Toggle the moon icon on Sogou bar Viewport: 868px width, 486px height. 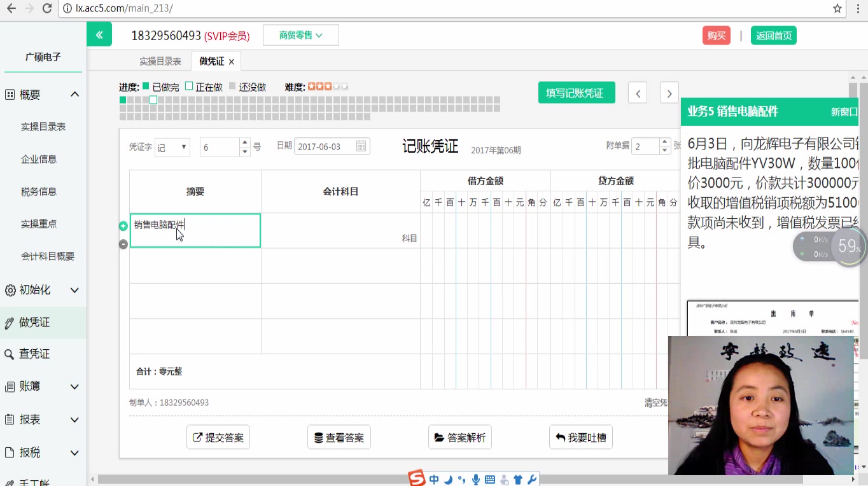point(448,479)
